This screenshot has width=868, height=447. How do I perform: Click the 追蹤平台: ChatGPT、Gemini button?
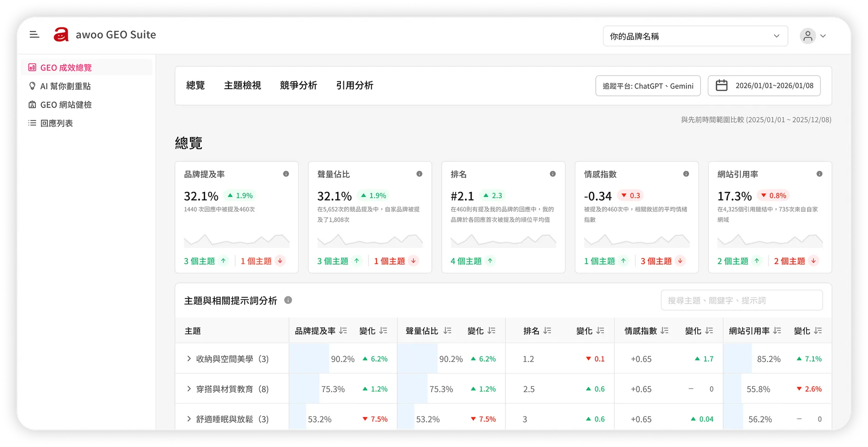coord(648,86)
